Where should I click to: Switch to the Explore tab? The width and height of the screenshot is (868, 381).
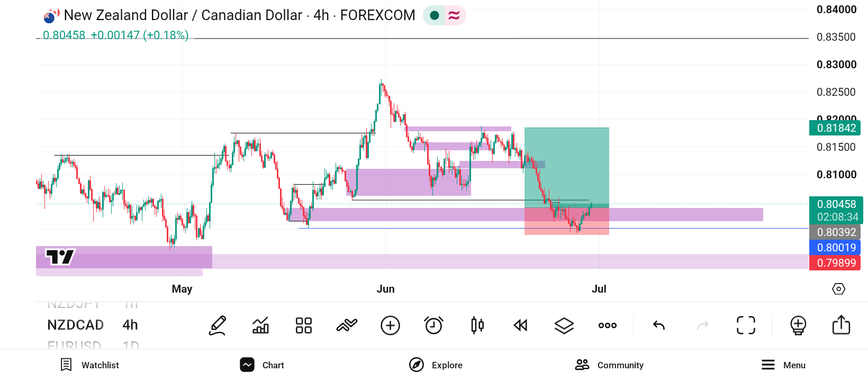coord(436,365)
